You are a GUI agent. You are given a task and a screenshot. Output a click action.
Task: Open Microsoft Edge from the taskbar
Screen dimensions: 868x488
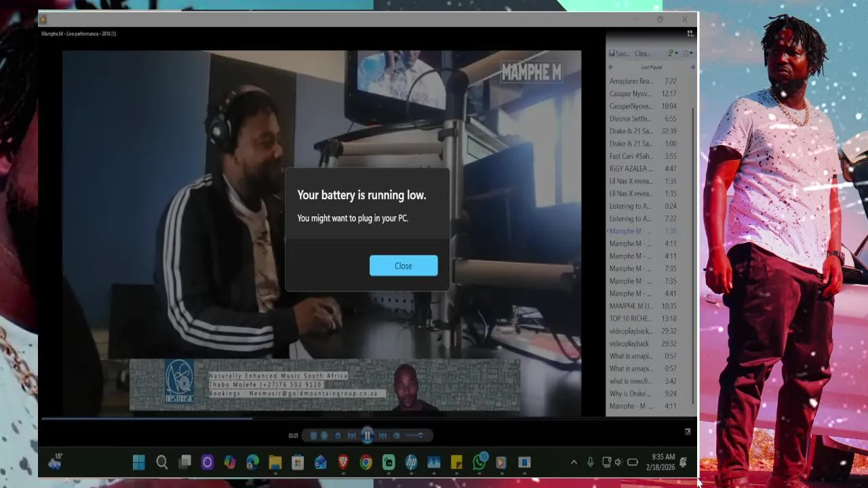252,462
